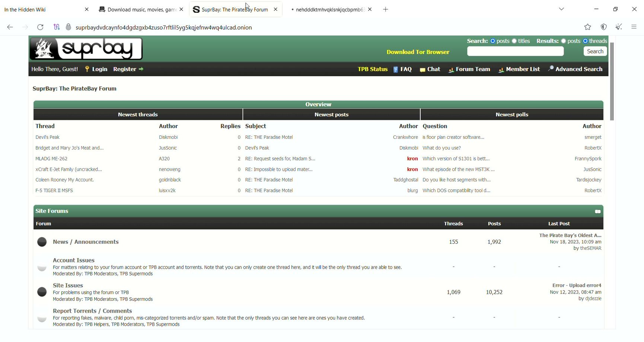This screenshot has width=644, height=342.
Task: Close the In the Hidden Wiki tab
Action: (x=87, y=9)
